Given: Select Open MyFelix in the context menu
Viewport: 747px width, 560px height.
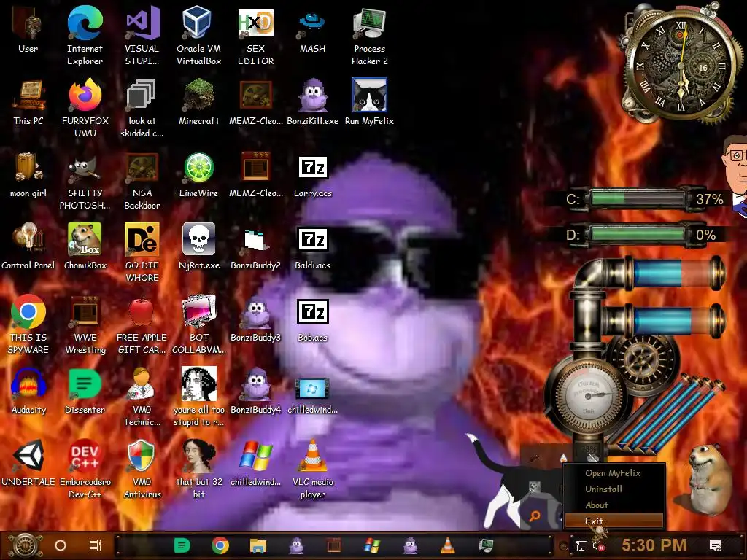Looking at the screenshot, I should [x=614, y=472].
